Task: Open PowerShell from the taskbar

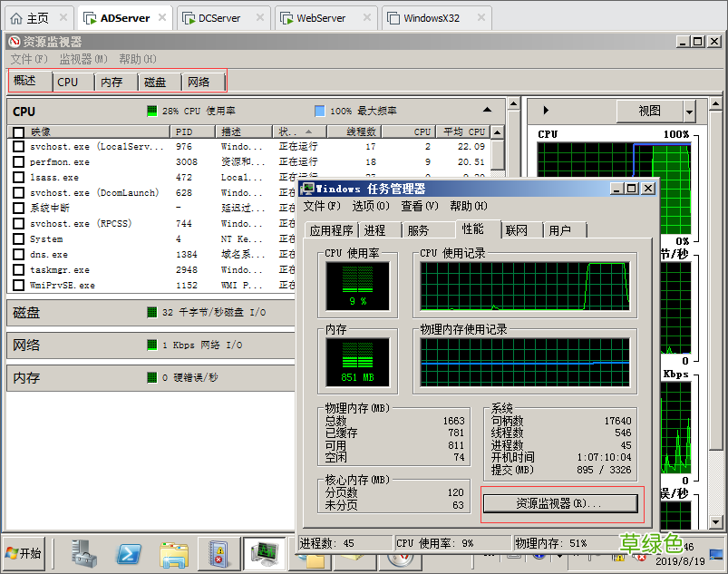Action: click(x=127, y=554)
